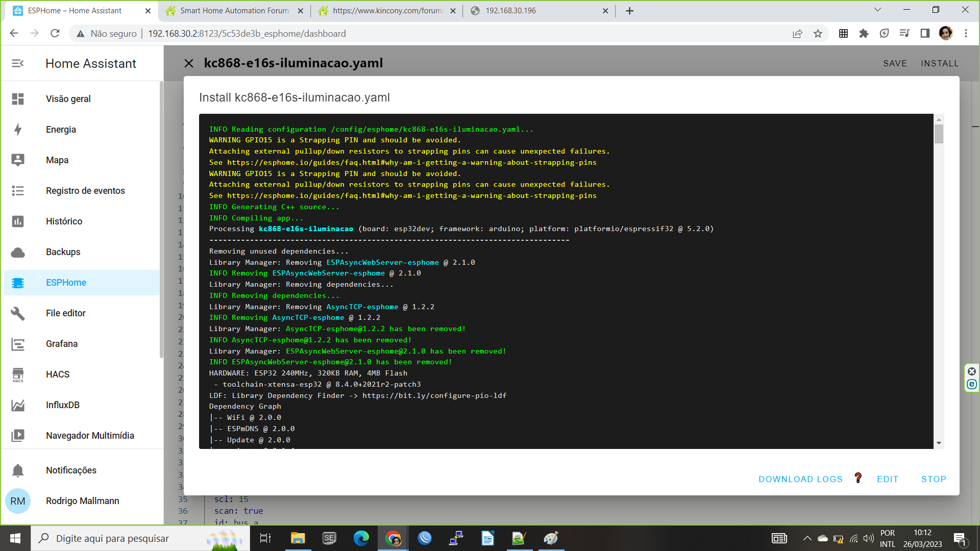The height and width of the screenshot is (551, 980).
Task: Click the log scroll down arrow
Action: 939,443
